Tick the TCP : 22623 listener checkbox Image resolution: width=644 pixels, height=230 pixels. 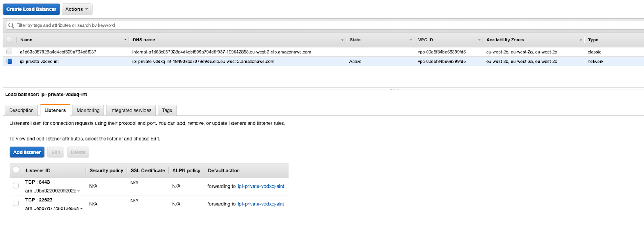(16, 203)
